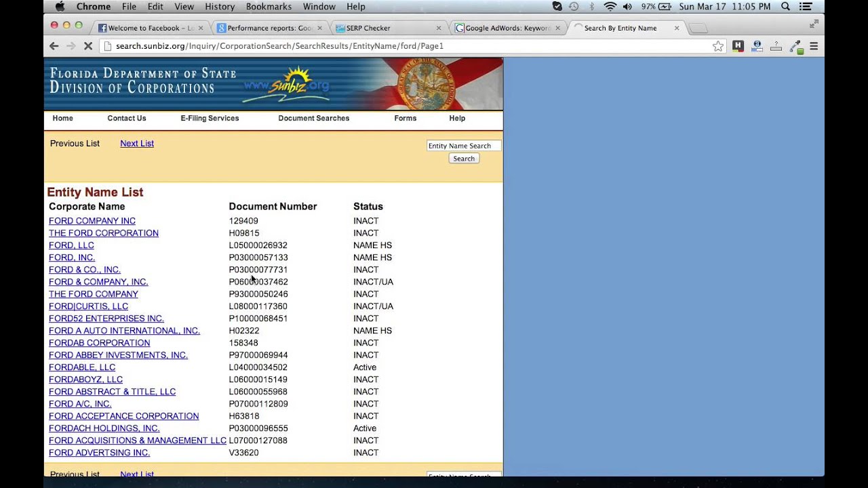868x488 pixels.
Task: Open FORD, INC. entity link
Action: coord(72,258)
